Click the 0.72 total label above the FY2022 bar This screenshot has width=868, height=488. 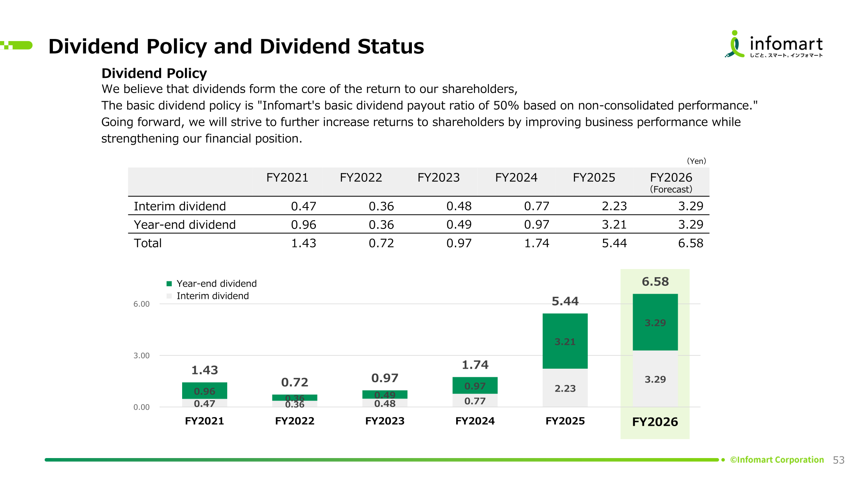pyautogui.click(x=295, y=383)
